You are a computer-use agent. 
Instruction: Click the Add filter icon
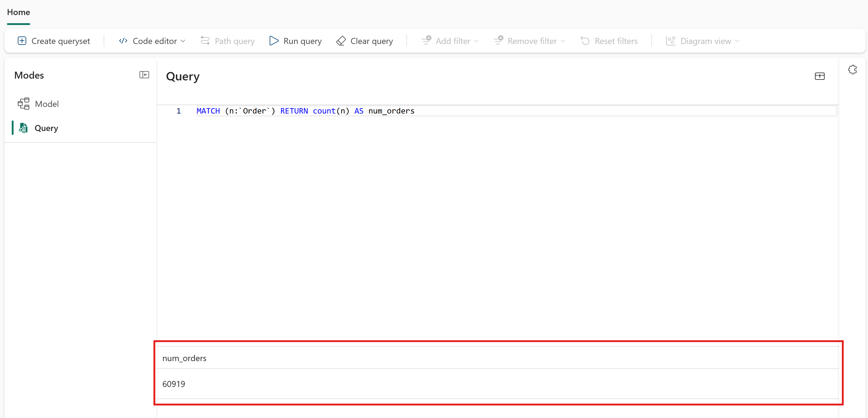click(426, 40)
